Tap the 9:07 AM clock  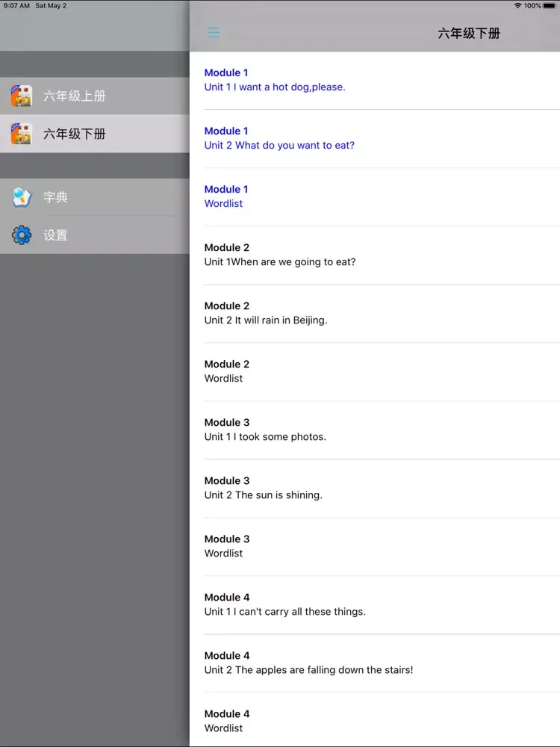[x=16, y=6]
